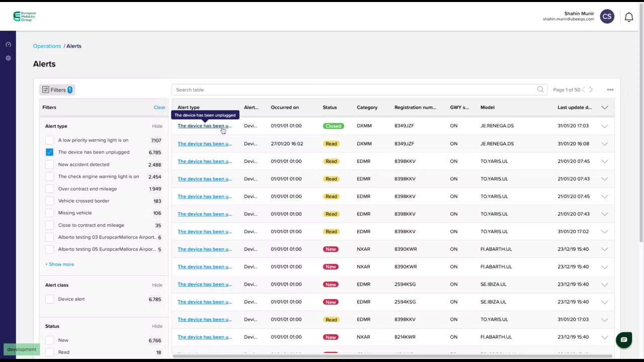Image resolution: width=644 pixels, height=362 pixels.
Task: Go to next page arrow
Action: click(x=591, y=89)
